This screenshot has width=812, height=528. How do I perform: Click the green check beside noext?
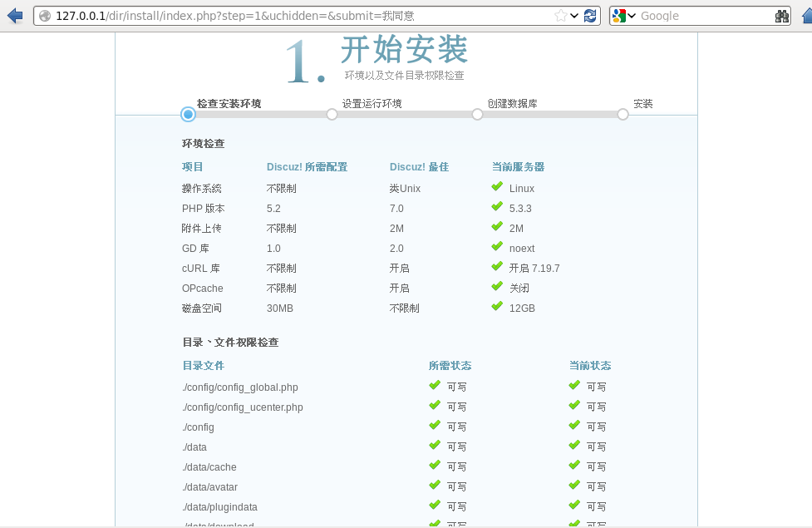click(x=497, y=246)
